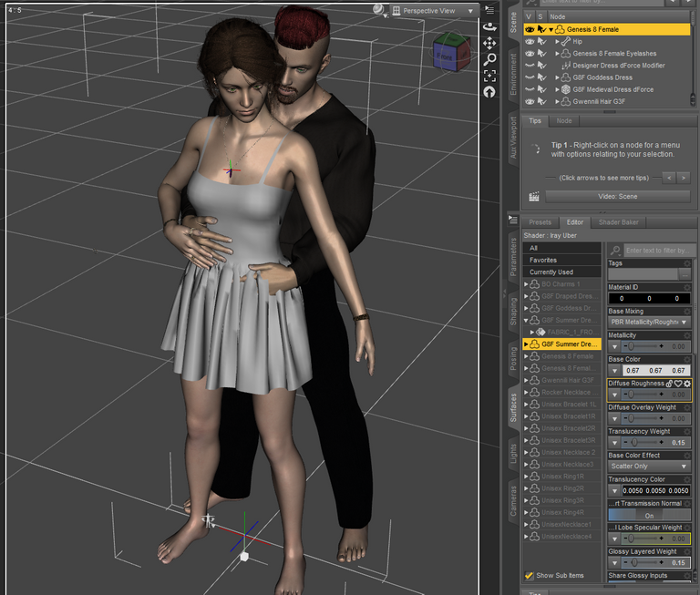The width and height of the screenshot is (700, 595).
Task: Open the Posing side tab
Action: tap(513, 358)
